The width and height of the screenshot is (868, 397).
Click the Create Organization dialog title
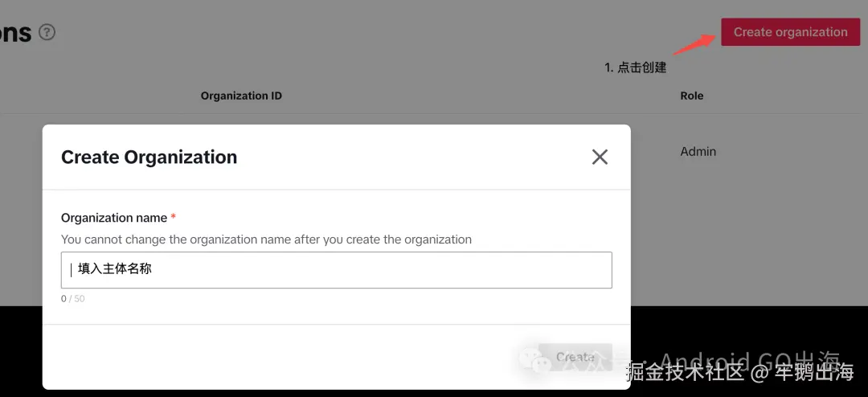click(x=149, y=157)
